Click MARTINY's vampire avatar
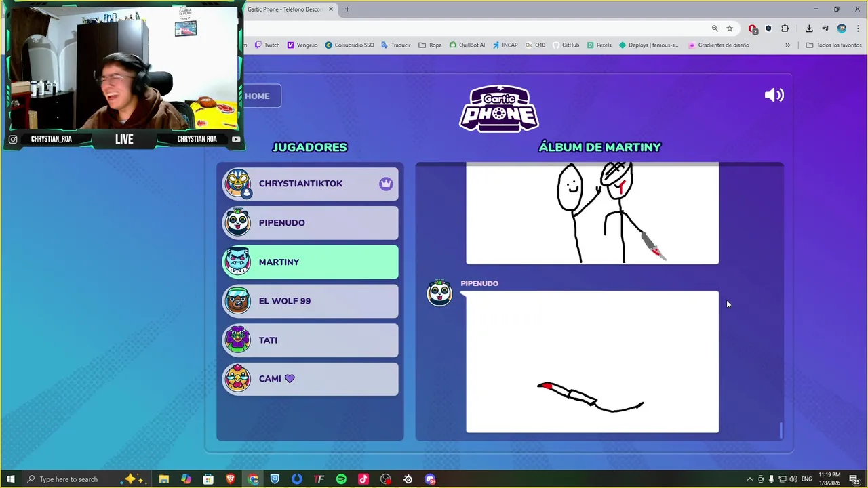Image resolution: width=868 pixels, height=488 pixels. tap(238, 262)
